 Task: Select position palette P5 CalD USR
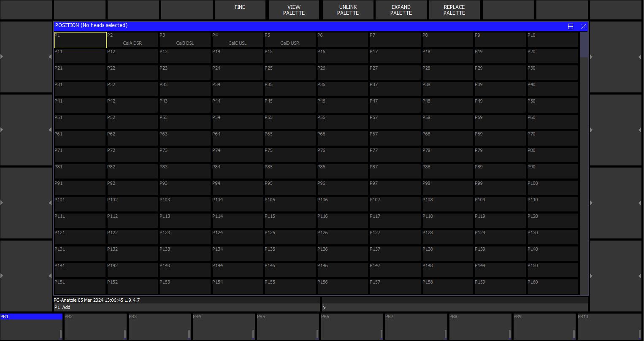pos(290,40)
